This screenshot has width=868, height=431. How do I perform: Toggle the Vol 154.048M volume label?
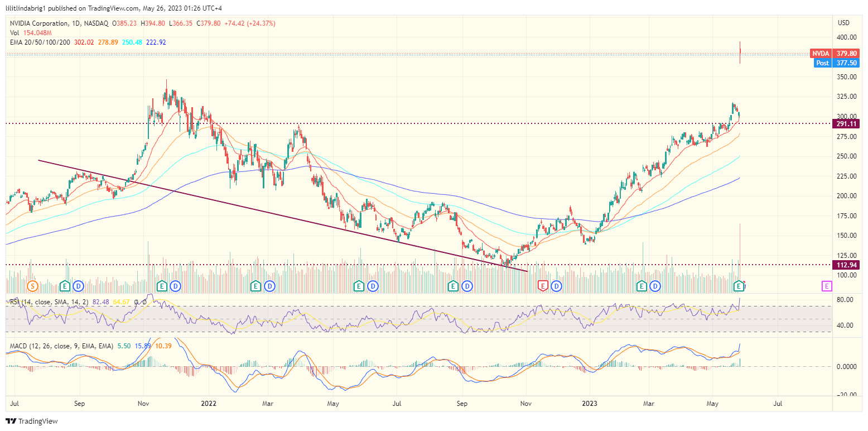tap(16, 32)
